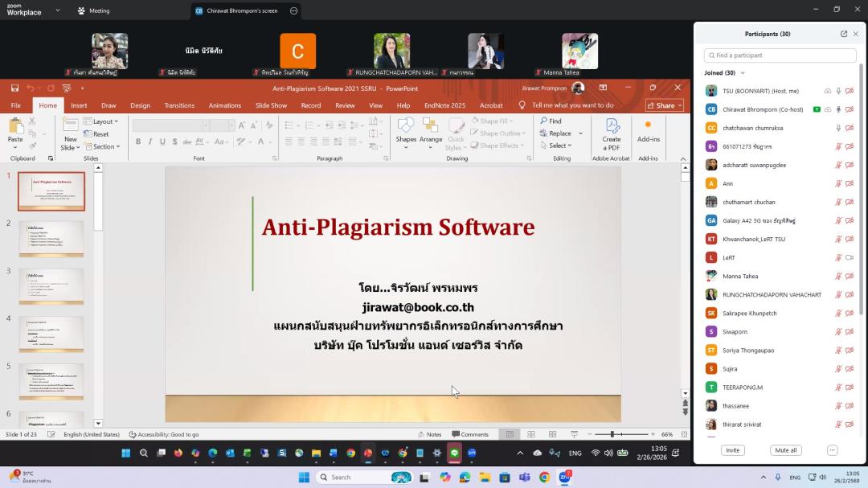Open the Slide Show ribbon tab
The image size is (868, 488).
point(271,105)
